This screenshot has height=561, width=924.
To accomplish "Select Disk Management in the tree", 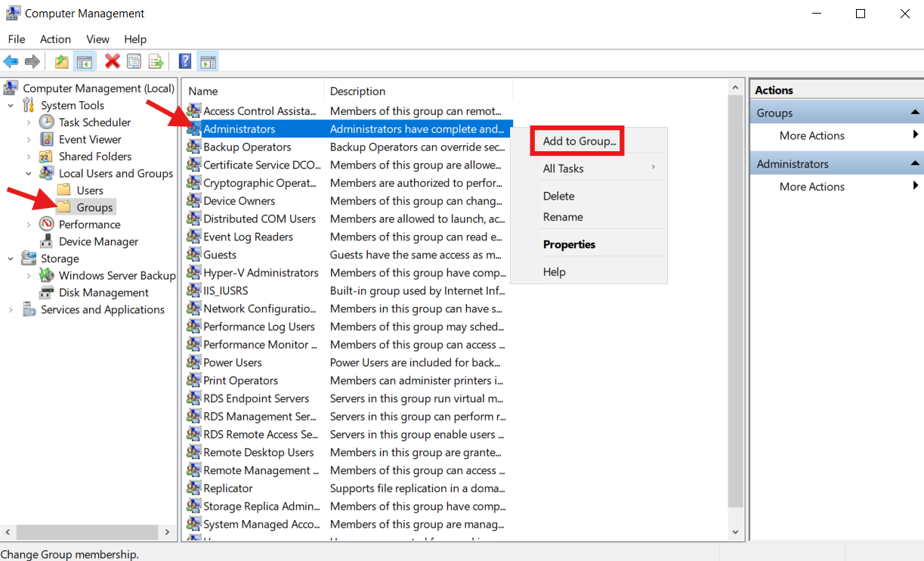I will point(104,293).
